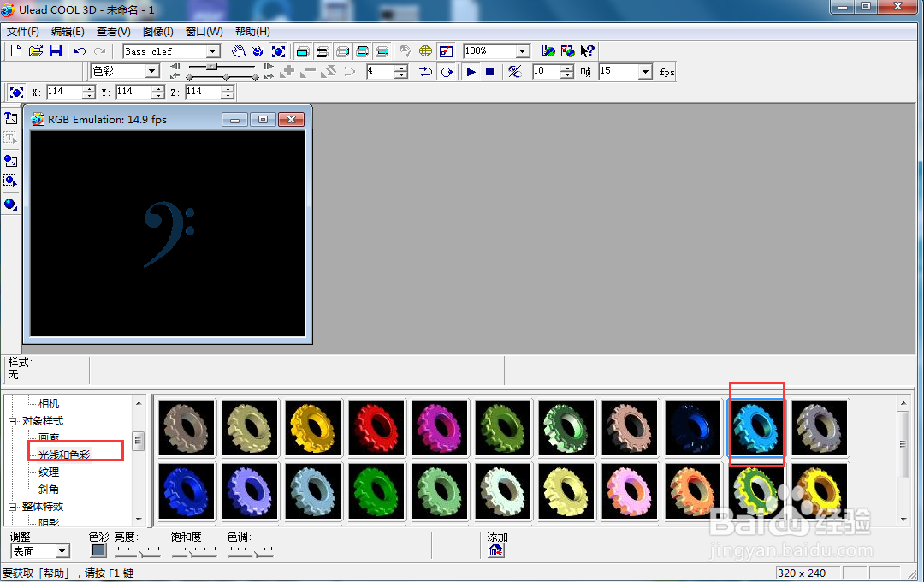The image size is (924, 582).
Task: Select 相机 in the effects tree
Action: click(49, 403)
